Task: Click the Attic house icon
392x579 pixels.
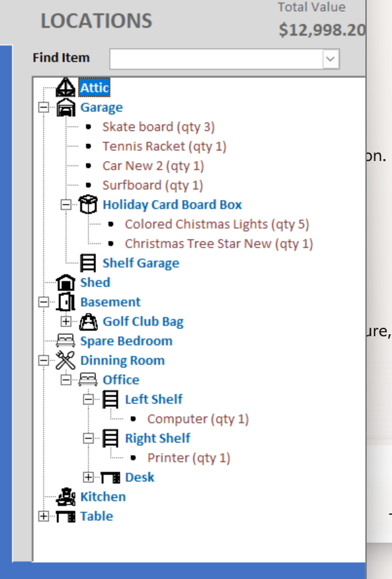Action: click(66, 88)
